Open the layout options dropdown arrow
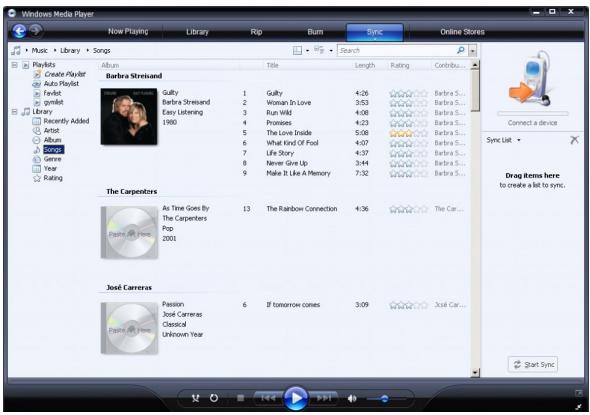 click(307, 51)
